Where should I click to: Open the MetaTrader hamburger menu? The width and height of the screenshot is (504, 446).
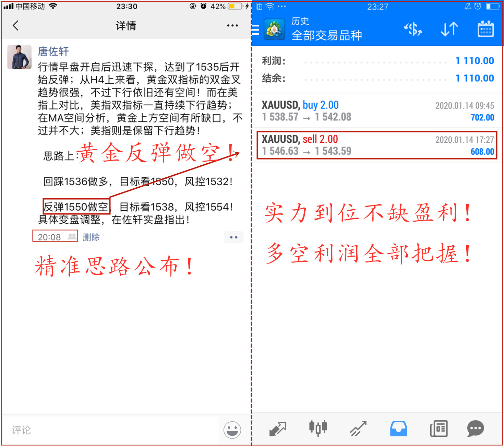[256, 30]
